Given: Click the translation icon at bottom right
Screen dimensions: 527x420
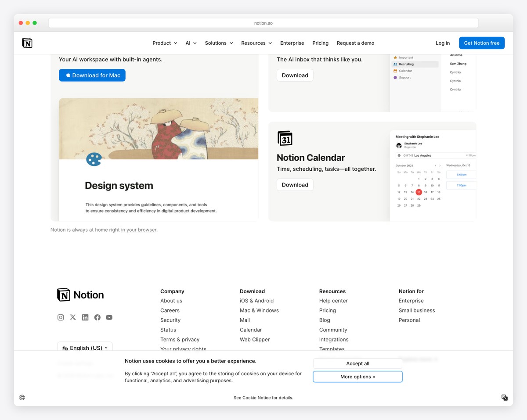Looking at the screenshot, I should click(504, 397).
